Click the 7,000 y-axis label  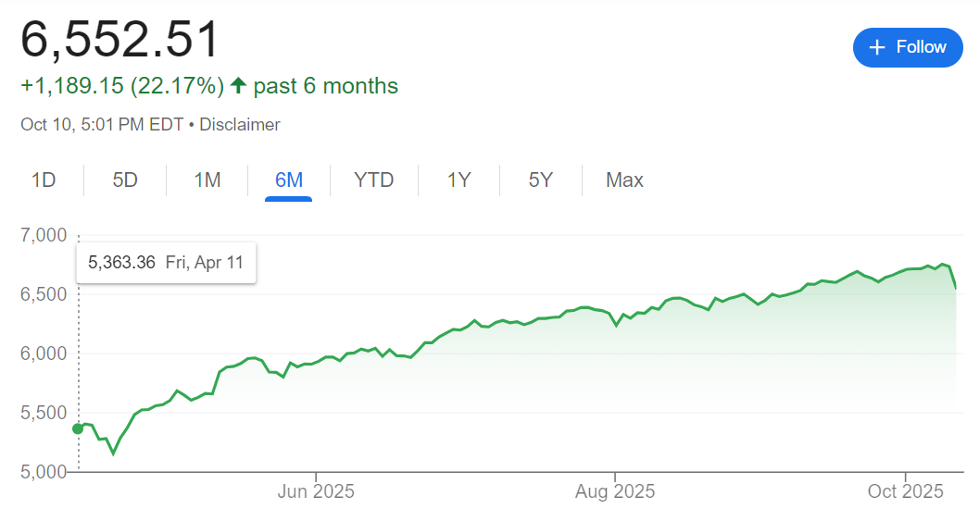44,235
